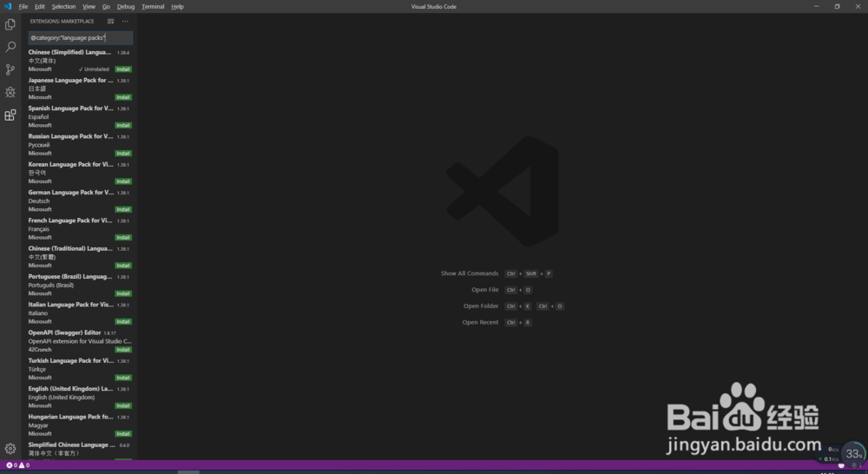
Task: Select English (United Kingdom) Language Pack title
Action: pyautogui.click(x=70, y=389)
